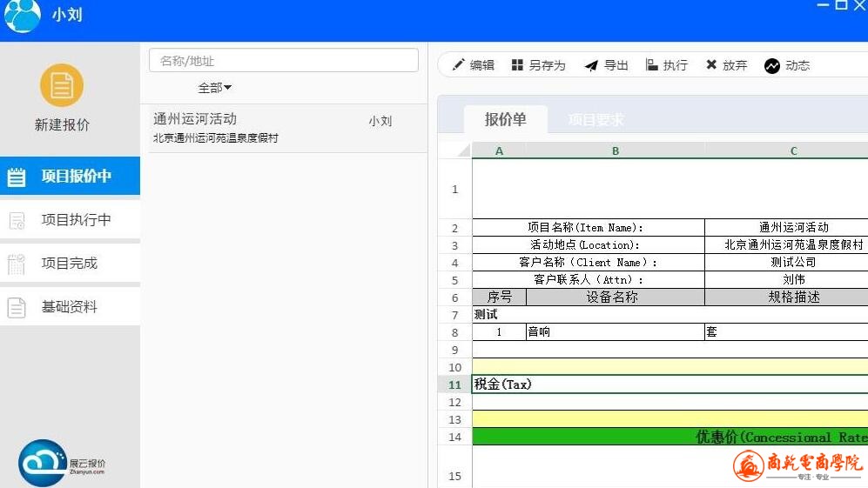
Task: Go to 项目完成 in the sidebar
Action: [x=70, y=264]
